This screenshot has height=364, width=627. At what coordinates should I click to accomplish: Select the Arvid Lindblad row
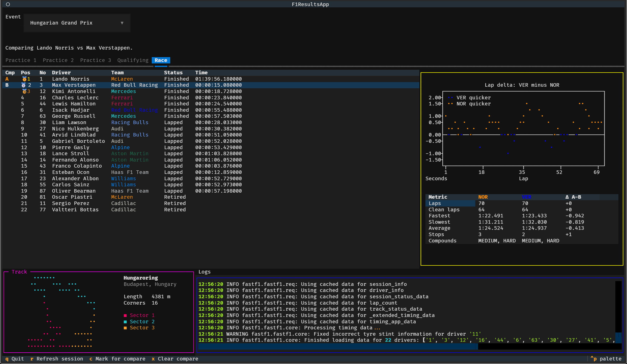[x=211, y=135]
